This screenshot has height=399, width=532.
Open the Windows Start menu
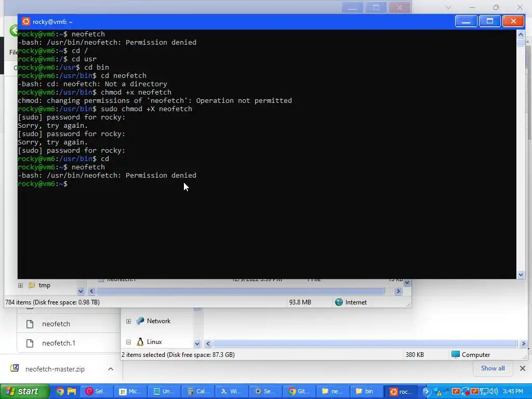pos(24,391)
